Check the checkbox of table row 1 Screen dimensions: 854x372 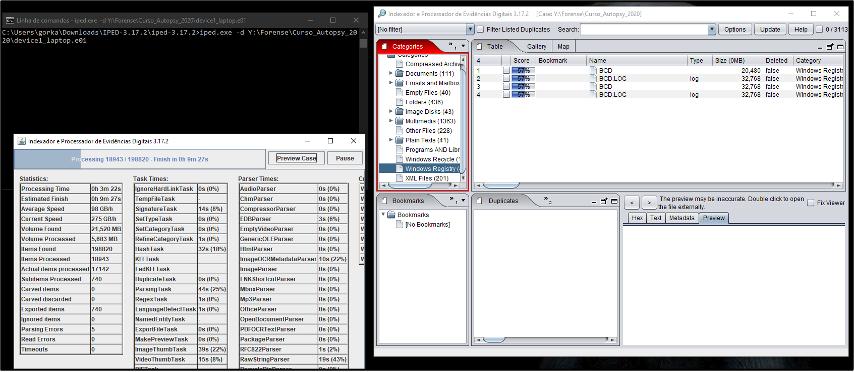pos(506,70)
